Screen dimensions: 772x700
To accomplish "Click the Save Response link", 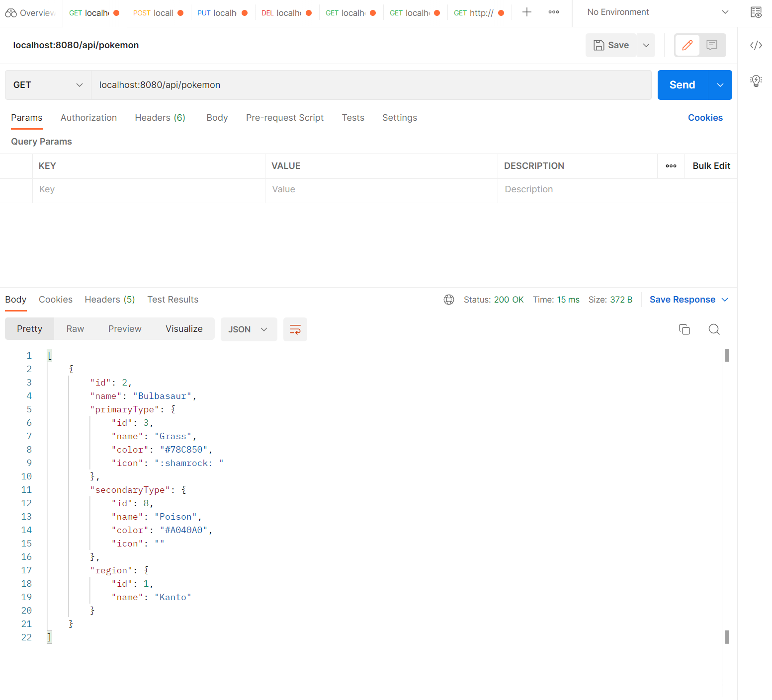I will coord(683,300).
